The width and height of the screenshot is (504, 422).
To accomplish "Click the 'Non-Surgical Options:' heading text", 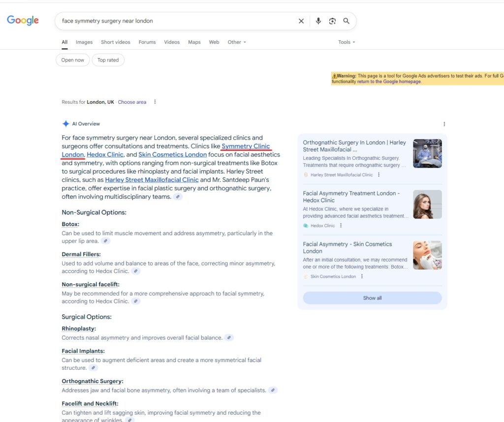I will (x=94, y=212).
